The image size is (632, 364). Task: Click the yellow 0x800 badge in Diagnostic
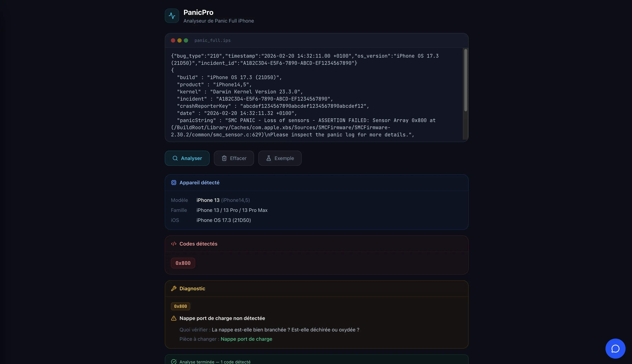pos(180,306)
